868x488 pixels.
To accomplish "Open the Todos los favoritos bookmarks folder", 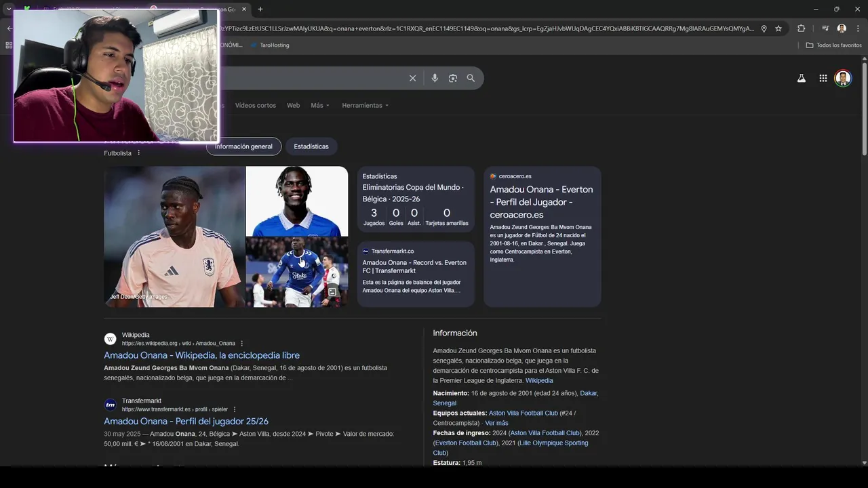I will click(x=833, y=45).
